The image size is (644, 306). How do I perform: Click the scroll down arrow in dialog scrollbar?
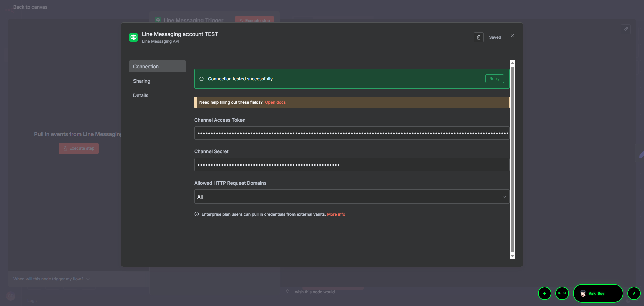[512, 256]
